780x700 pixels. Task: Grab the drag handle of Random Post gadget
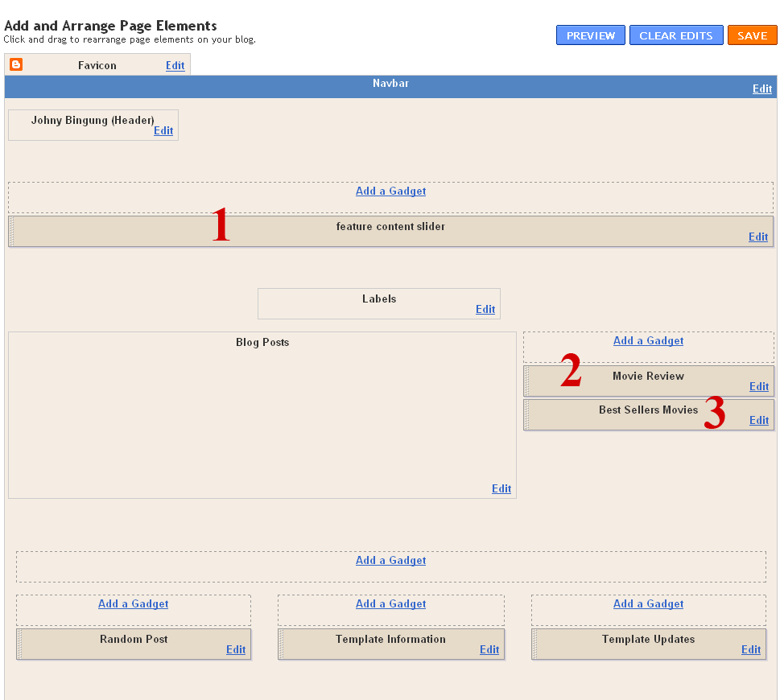coord(20,644)
